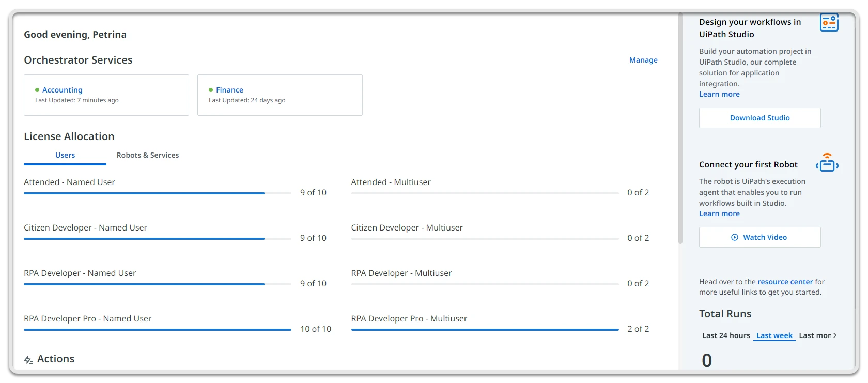Viewport: 868px width, 383px height.
Task: Click the robot icon beside Connect your first Robot
Action: pos(827,162)
